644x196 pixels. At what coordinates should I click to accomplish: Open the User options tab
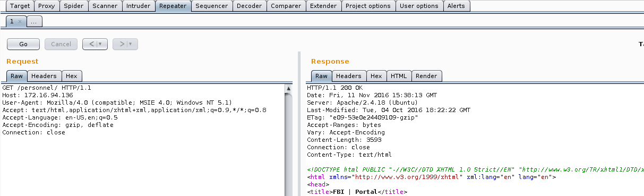[x=419, y=6]
